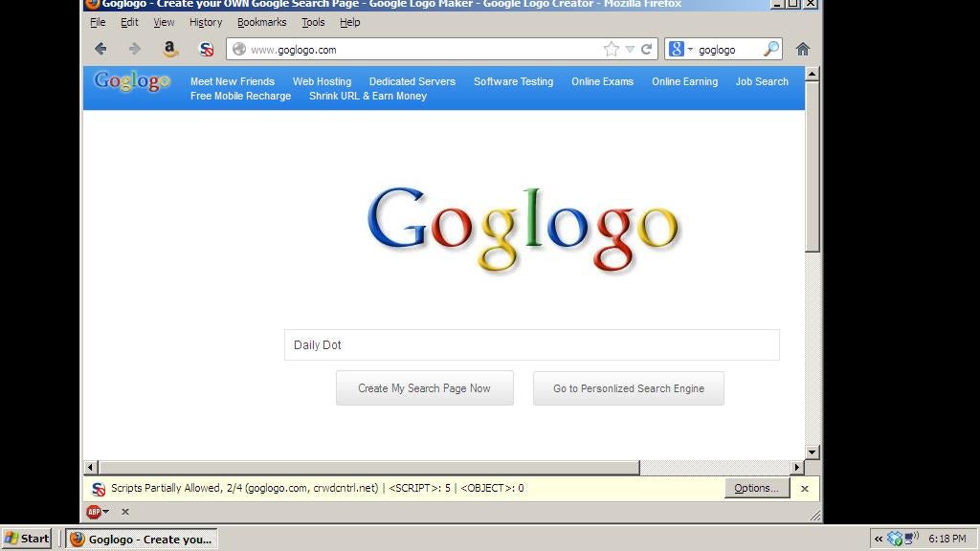Open the Amazon toolbar icon
This screenshot has width=980, height=551.
pyautogui.click(x=169, y=49)
